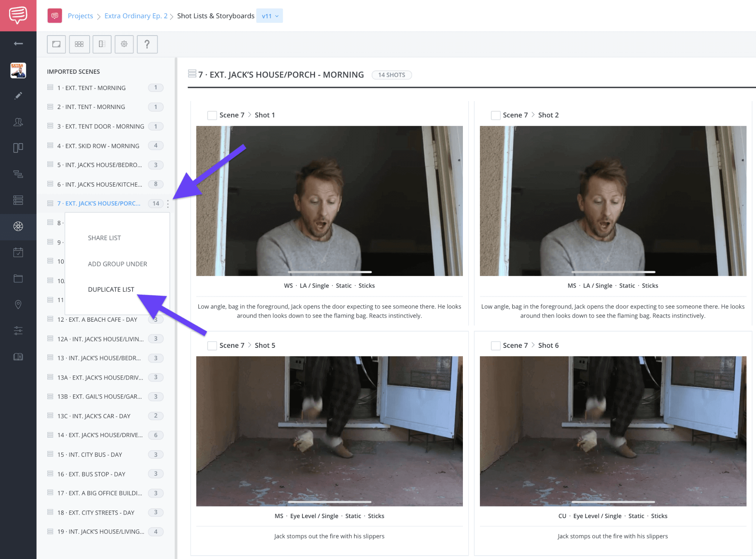Open the v11 version dropdown
Viewport: 756px width, 559px height.
pos(270,16)
